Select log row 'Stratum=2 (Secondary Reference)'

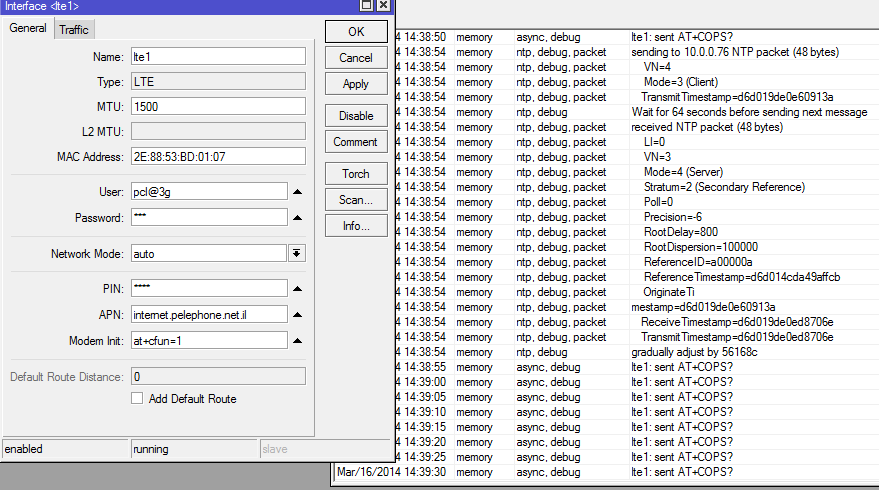(x=636, y=187)
